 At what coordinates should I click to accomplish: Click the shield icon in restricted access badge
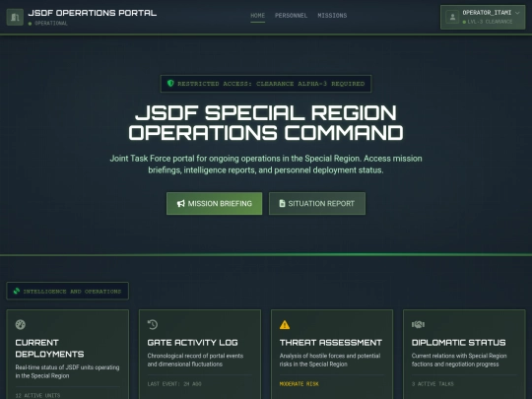point(170,83)
